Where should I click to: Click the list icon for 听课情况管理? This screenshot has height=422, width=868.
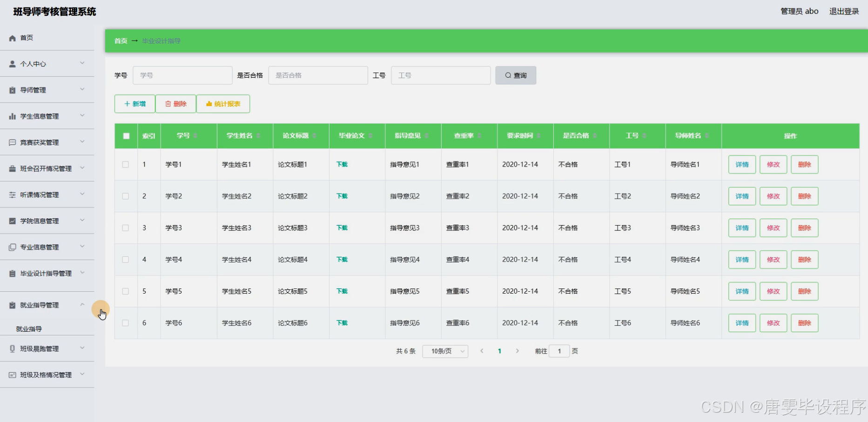pos(13,195)
